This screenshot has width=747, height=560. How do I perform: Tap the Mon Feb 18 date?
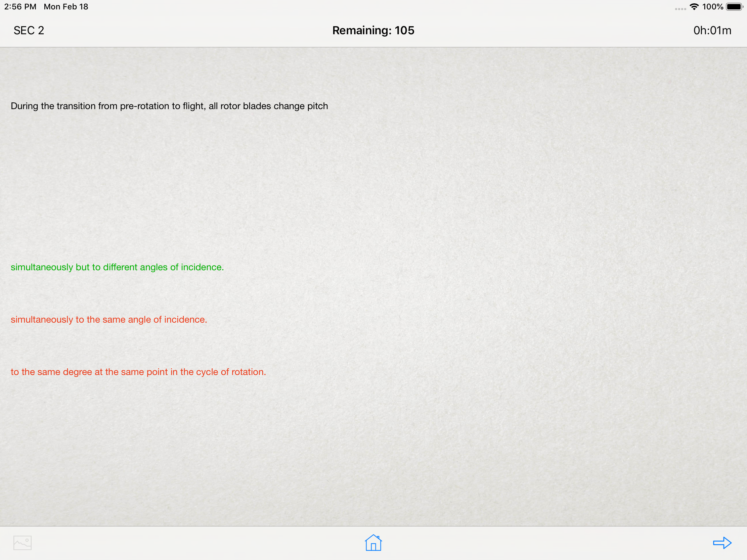click(x=66, y=7)
